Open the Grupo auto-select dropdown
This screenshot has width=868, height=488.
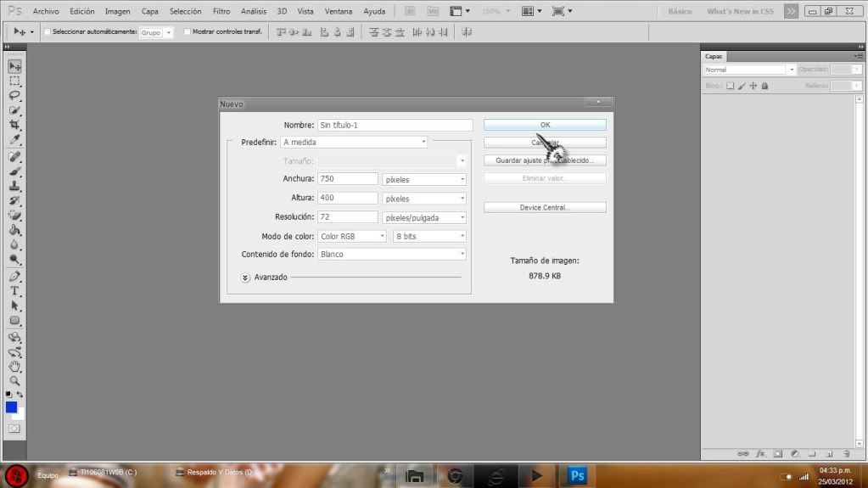click(x=156, y=33)
